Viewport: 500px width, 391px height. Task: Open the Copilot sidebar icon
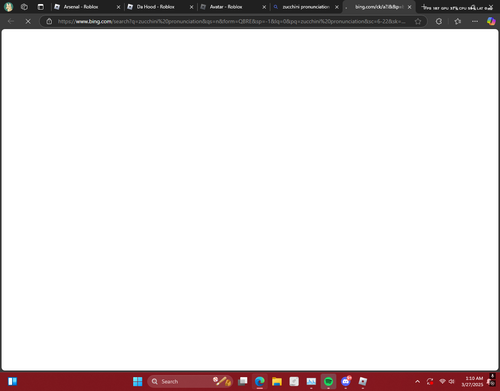coord(491,21)
